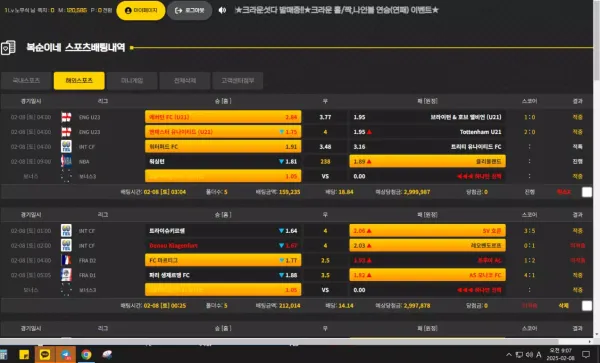Open the 미니게임 tab

coord(132,81)
